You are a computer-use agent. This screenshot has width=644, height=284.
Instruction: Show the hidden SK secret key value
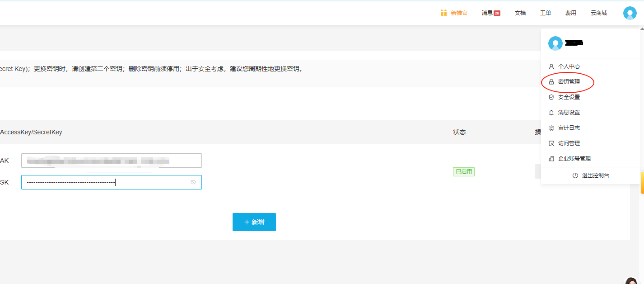(193, 182)
